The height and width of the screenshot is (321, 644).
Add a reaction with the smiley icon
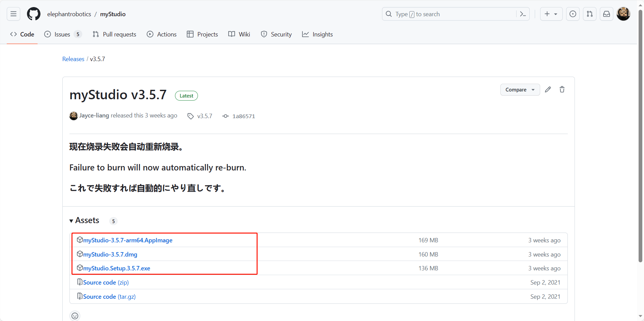pyautogui.click(x=75, y=316)
